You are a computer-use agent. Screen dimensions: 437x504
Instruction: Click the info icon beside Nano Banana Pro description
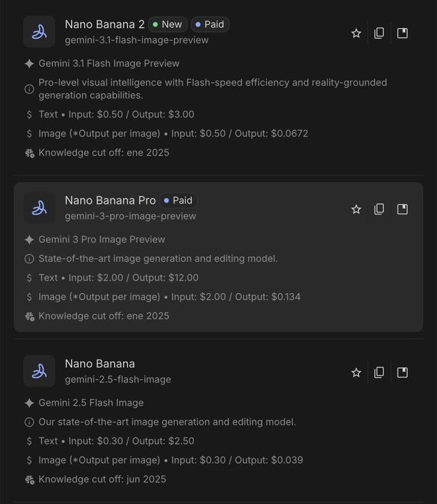(x=29, y=259)
